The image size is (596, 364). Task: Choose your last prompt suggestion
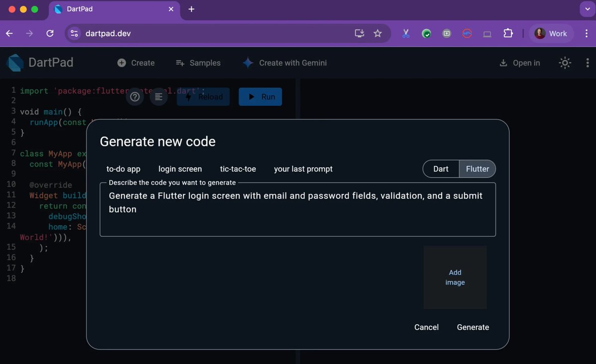click(x=303, y=169)
